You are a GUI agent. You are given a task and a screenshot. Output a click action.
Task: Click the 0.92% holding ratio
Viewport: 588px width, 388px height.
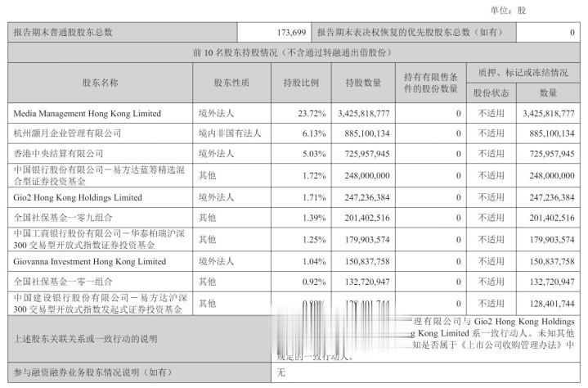314,282
